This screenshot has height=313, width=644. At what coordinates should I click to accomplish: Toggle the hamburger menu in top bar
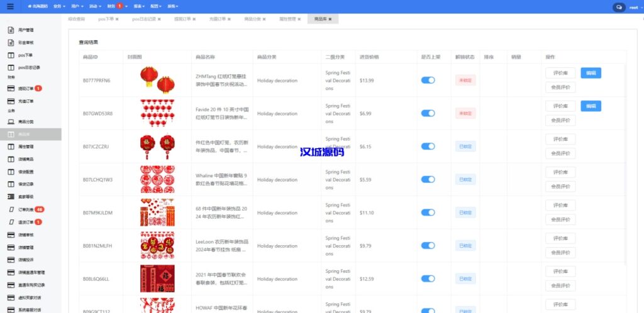10,6
